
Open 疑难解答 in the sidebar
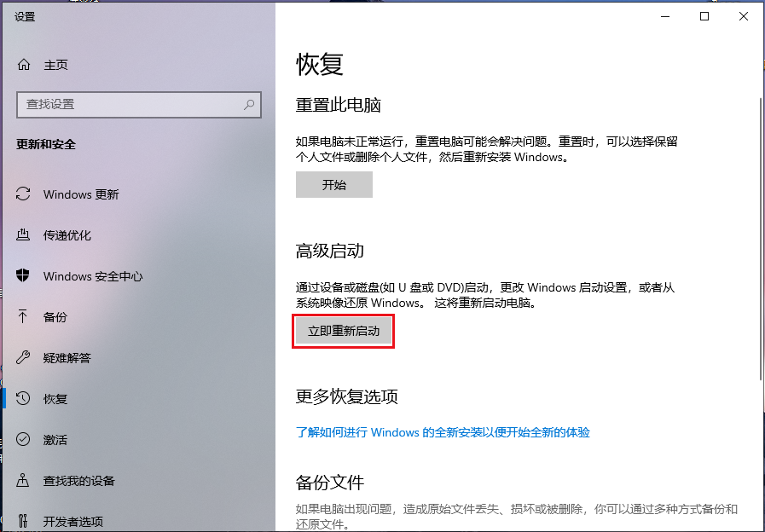67,358
